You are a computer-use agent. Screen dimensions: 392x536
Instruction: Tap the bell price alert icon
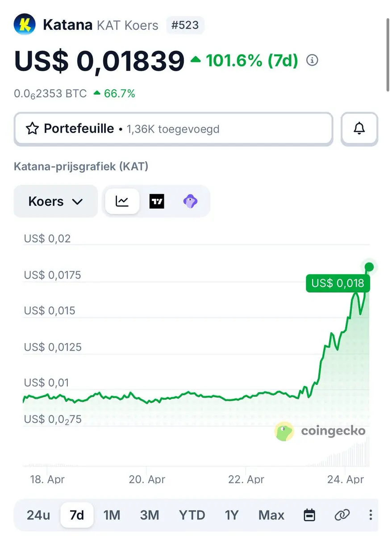359,129
